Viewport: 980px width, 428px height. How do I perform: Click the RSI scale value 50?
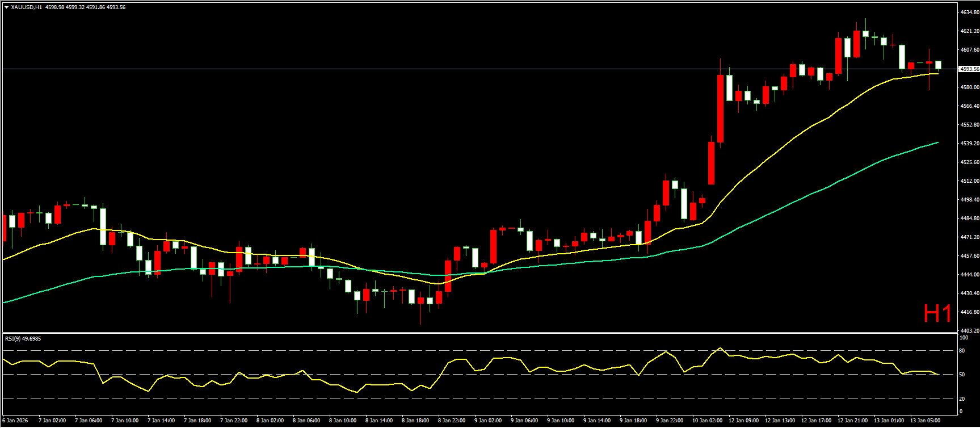(962, 375)
